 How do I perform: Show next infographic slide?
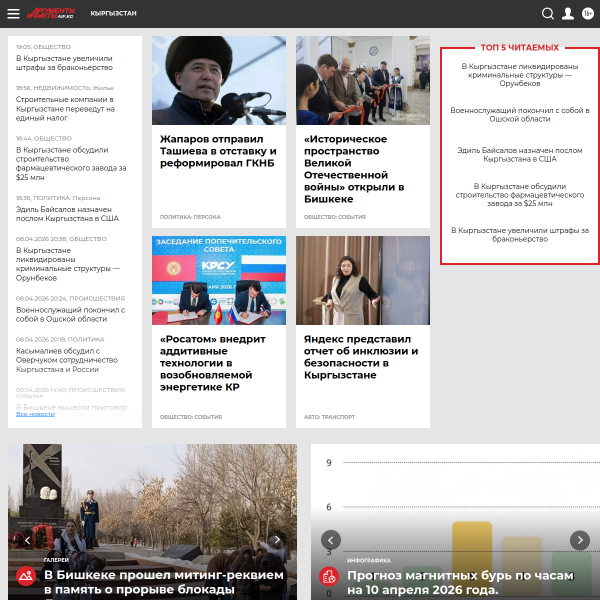point(579,540)
